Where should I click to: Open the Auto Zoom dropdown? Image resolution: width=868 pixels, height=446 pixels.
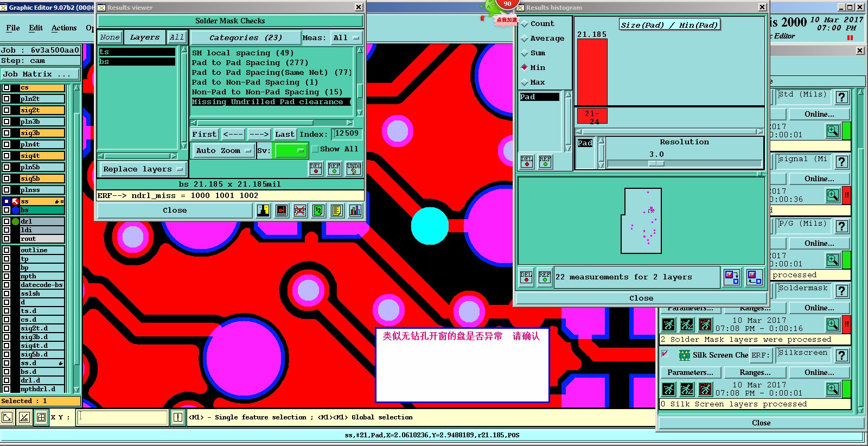pyautogui.click(x=224, y=151)
